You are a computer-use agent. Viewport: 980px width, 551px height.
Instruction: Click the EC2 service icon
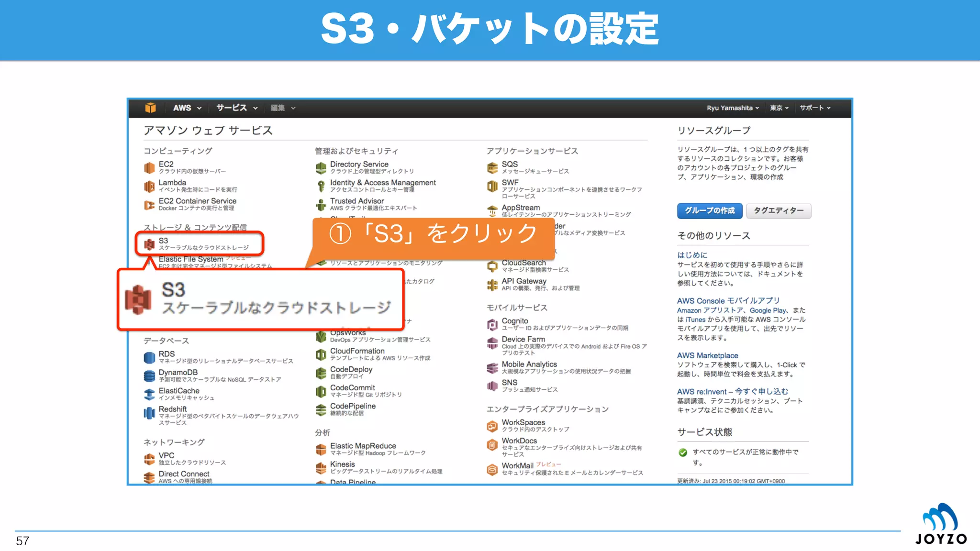coord(149,168)
